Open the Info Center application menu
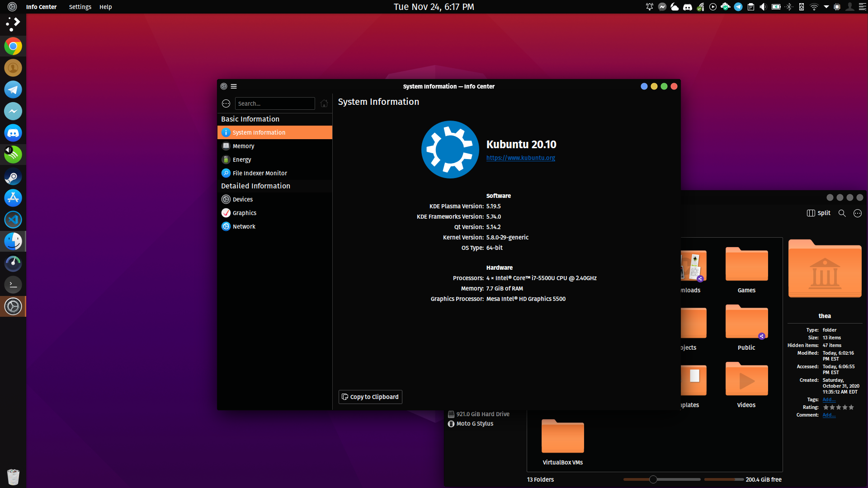Viewport: 868px width, 488px height. (x=41, y=7)
